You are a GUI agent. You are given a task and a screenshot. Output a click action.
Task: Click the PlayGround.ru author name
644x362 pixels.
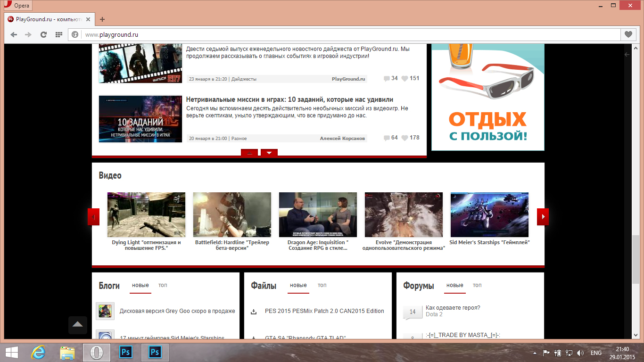tap(348, 79)
